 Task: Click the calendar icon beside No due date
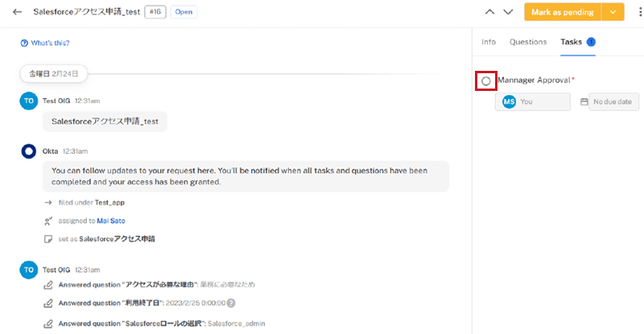coord(584,102)
